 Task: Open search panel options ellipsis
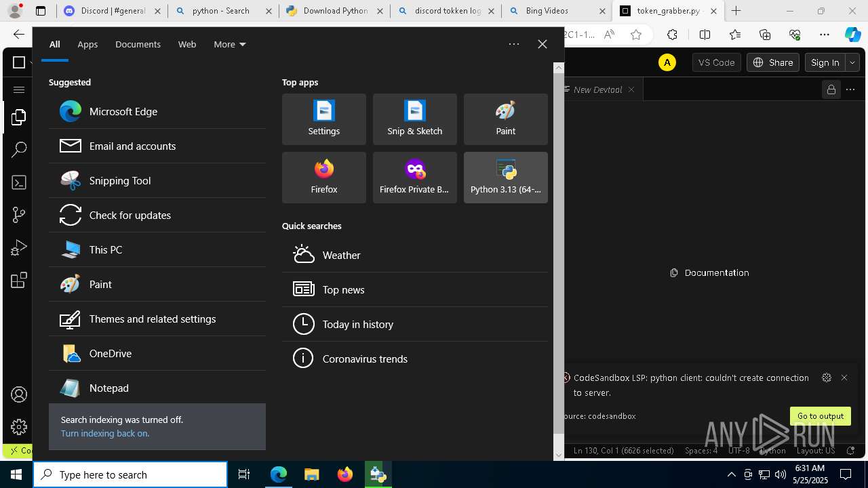(514, 44)
